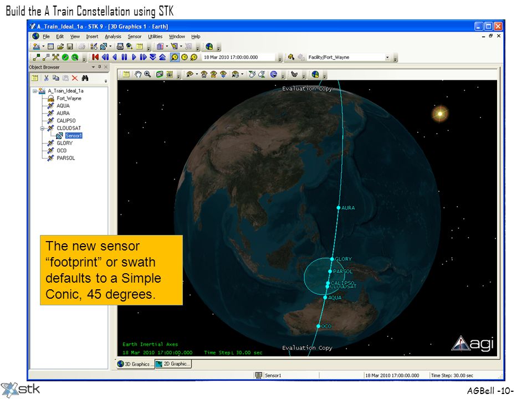
Task: Open the view-from/to eye dropdown arrow
Action: 197,74
